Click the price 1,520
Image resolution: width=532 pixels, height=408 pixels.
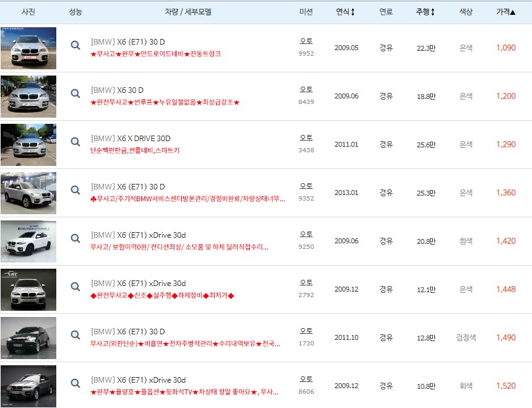[x=506, y=386]
